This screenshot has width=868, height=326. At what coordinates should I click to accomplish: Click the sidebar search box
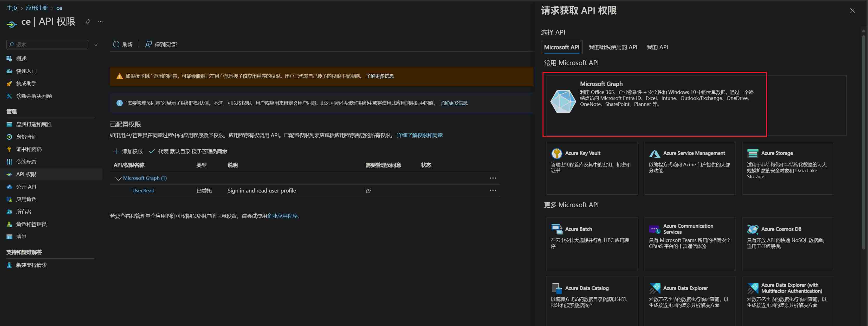click(x=47, y=44)
